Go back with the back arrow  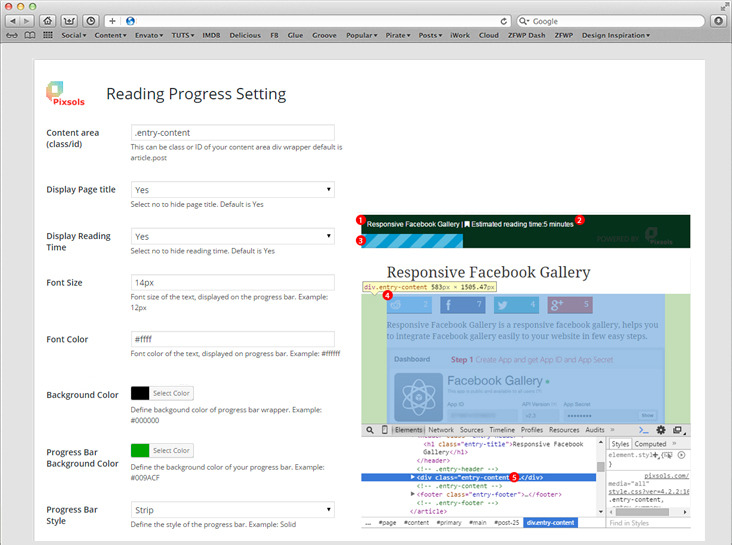point(13,21)
